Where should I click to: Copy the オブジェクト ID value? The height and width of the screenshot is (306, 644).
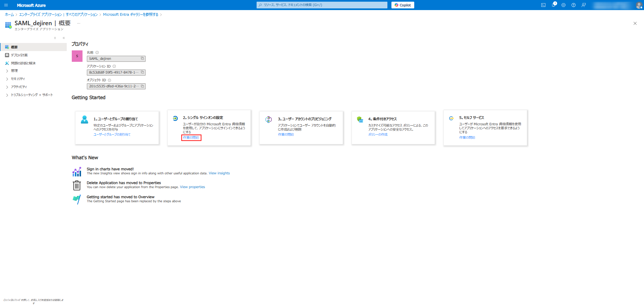point(142,86)
